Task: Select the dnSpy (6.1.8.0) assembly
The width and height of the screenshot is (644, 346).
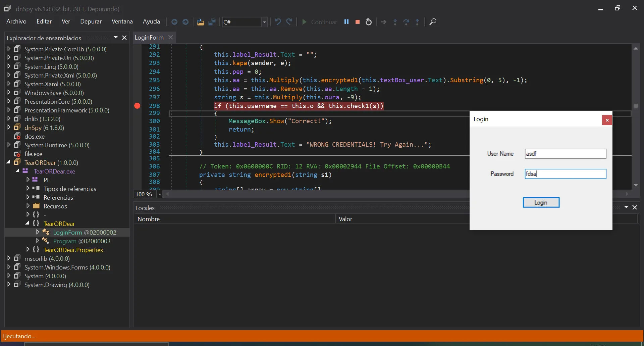Action: coord(44,128)
